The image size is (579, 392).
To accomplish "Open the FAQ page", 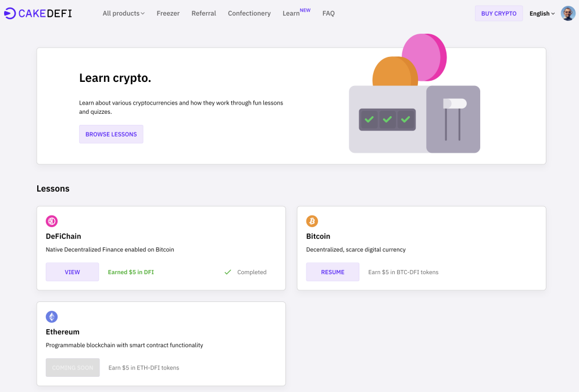I will pyautogui.click(x=328, y=13).
